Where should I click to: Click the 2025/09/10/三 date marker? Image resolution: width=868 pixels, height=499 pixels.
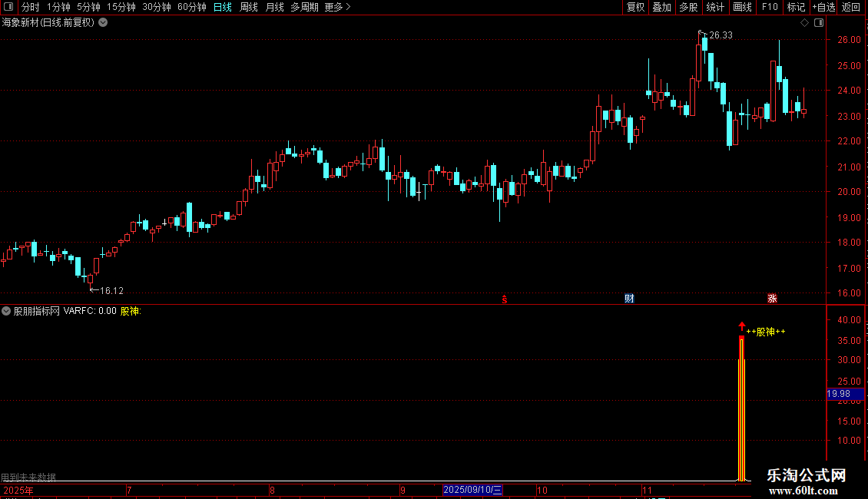pyautogui.click(x=472, y=490)
